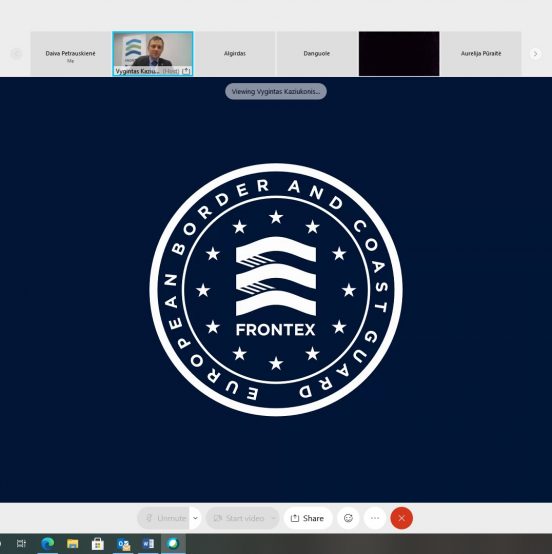This screenshot has height=554, width=552.
Task: Show previous participants with left arrow
Action: (16, 54)
